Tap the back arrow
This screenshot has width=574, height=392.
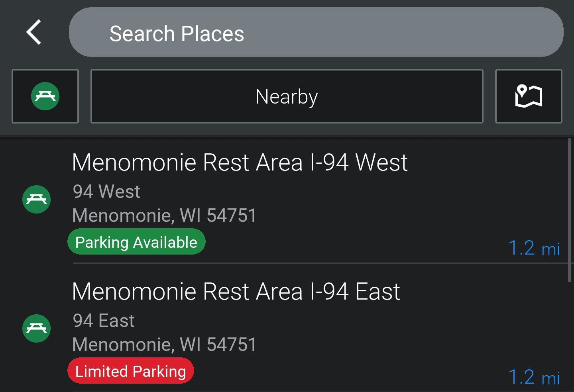coord(34,32)
